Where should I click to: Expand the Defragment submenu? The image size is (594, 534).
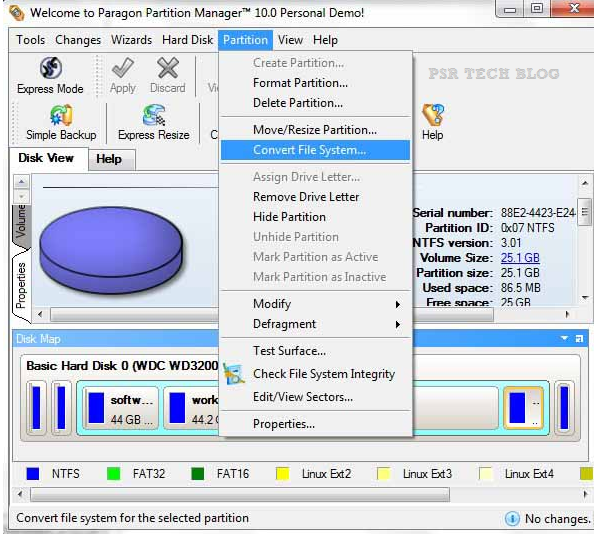[x=315, y=324]
